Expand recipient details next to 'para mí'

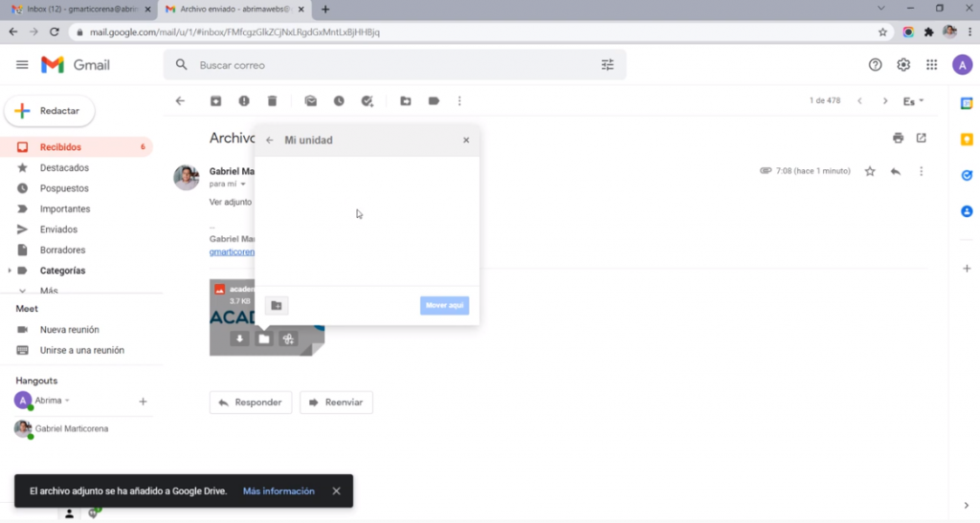pos(243,184)
